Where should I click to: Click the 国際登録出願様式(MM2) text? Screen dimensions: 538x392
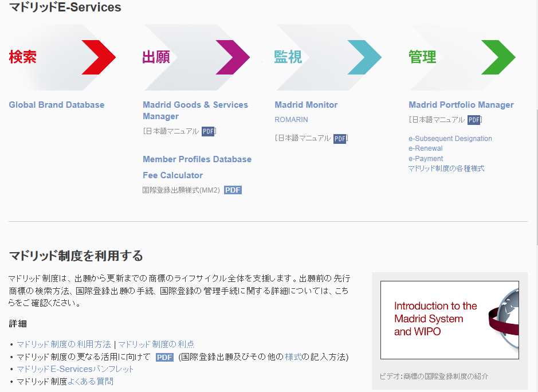181,190
